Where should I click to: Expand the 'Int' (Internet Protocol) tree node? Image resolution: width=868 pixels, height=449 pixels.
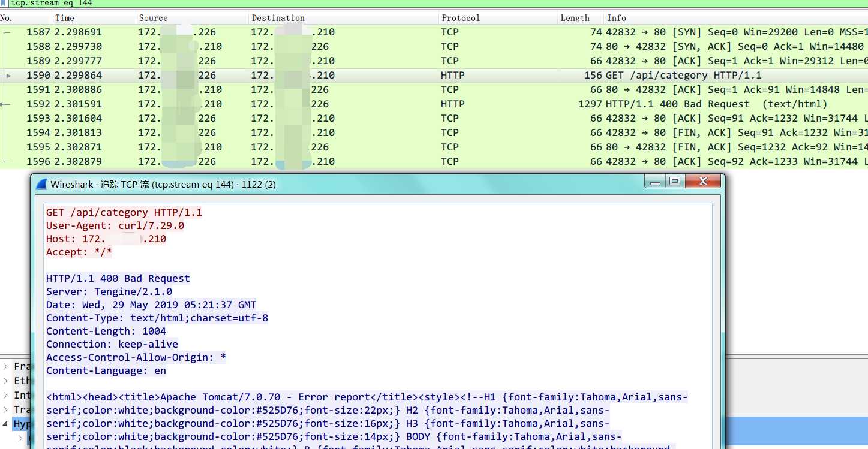pyautogui.click(x=5, y=395)
